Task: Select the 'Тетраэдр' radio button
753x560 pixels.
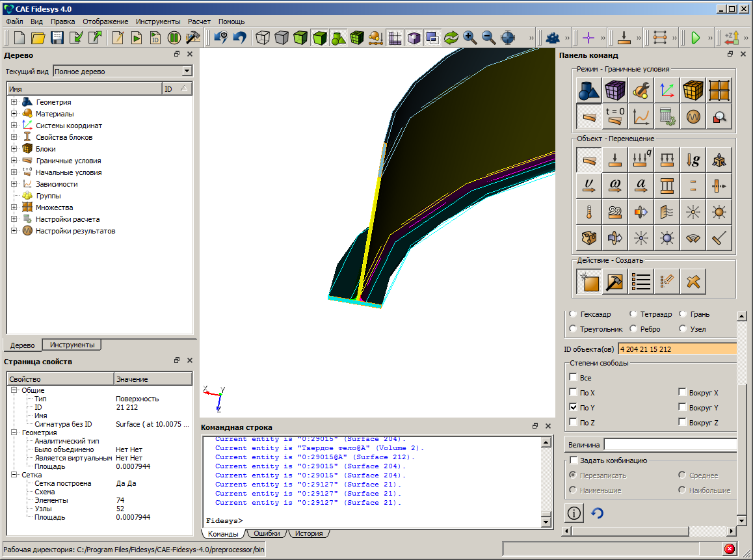Action: 633,313
